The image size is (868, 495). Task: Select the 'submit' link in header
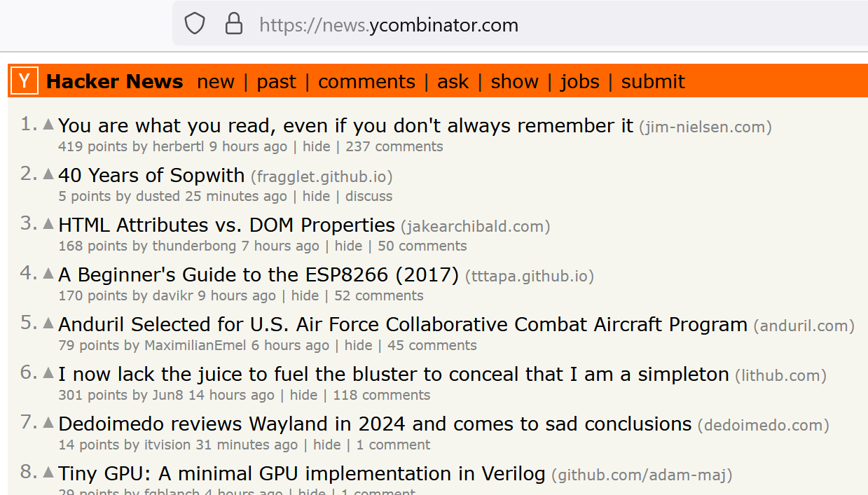[x=653, y=82]
